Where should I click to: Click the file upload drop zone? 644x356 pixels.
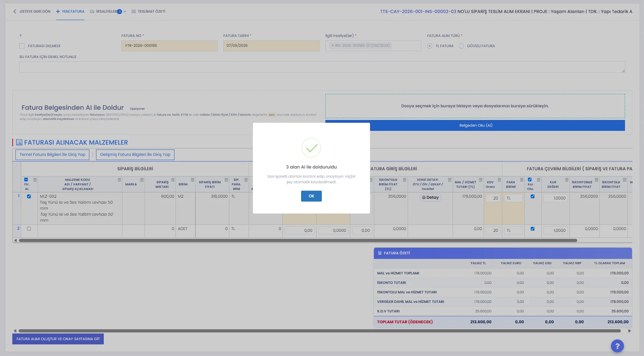475,106
